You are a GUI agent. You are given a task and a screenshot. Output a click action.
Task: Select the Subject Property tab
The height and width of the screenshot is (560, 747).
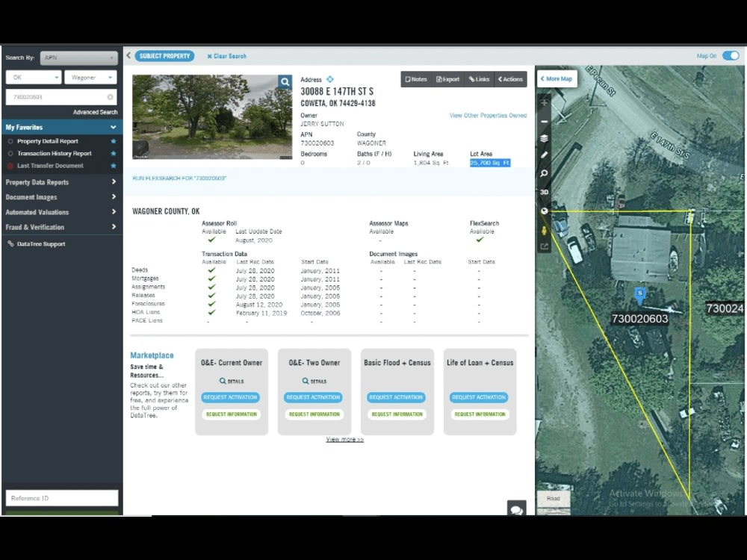[x=166, y=55]
